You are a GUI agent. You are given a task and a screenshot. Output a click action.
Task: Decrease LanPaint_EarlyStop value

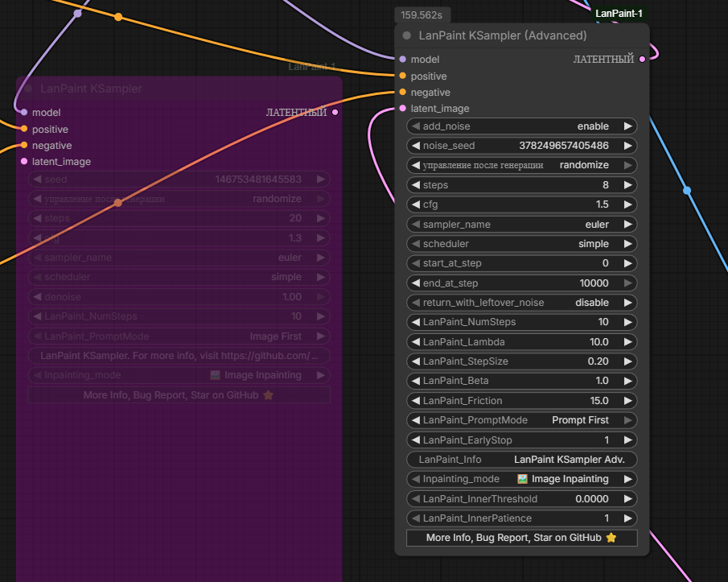click(x=416, y=440)
